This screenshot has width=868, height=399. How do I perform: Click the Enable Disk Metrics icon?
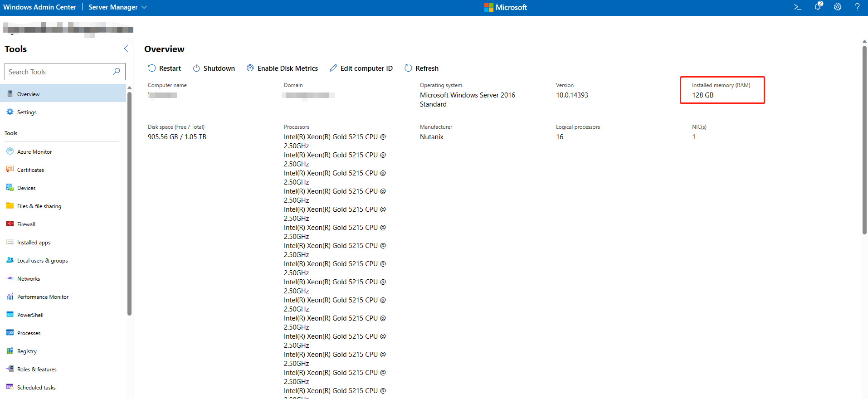click(x=250, y=68)
